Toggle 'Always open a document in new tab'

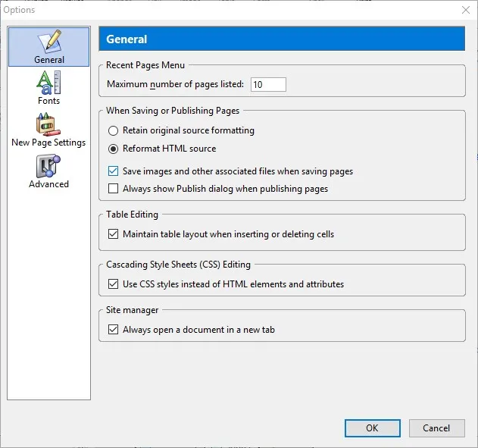113,329
